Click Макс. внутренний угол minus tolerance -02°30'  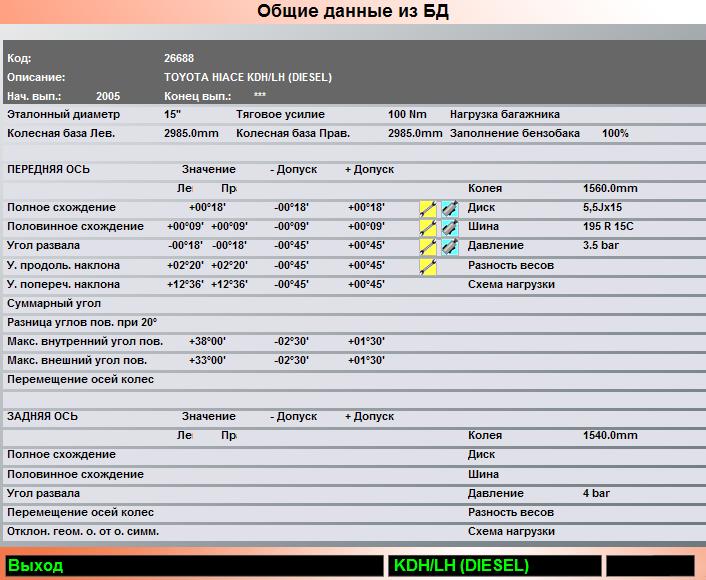click(291, 341)
